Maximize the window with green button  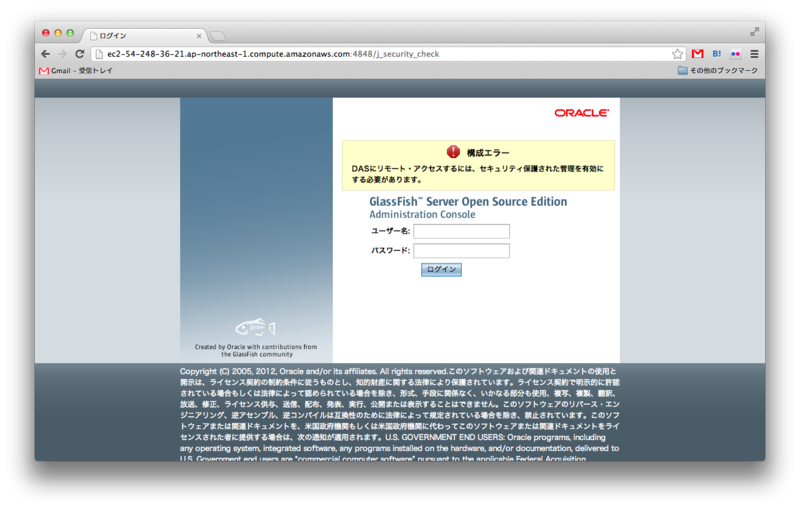pos(70,33)
